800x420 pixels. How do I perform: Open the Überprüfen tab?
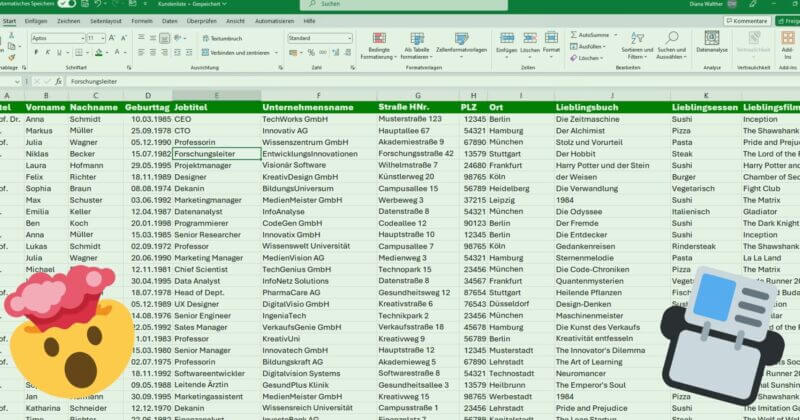pos(202,21)
